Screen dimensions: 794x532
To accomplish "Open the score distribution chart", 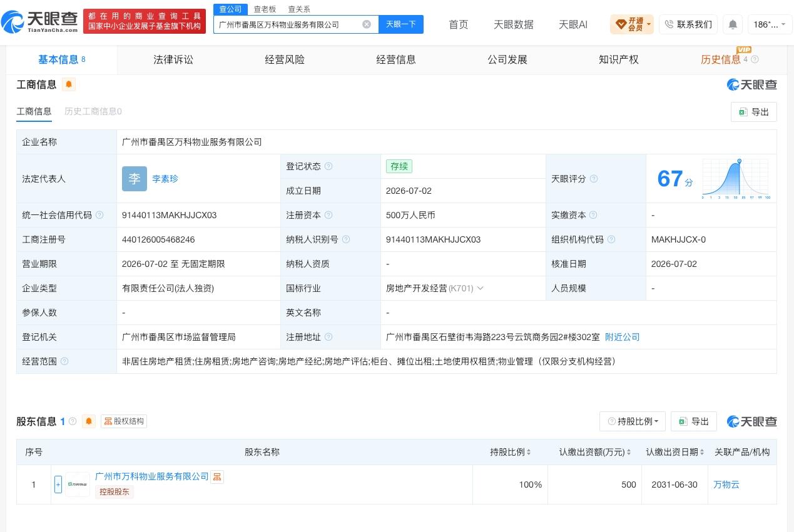I will [736, 179].
